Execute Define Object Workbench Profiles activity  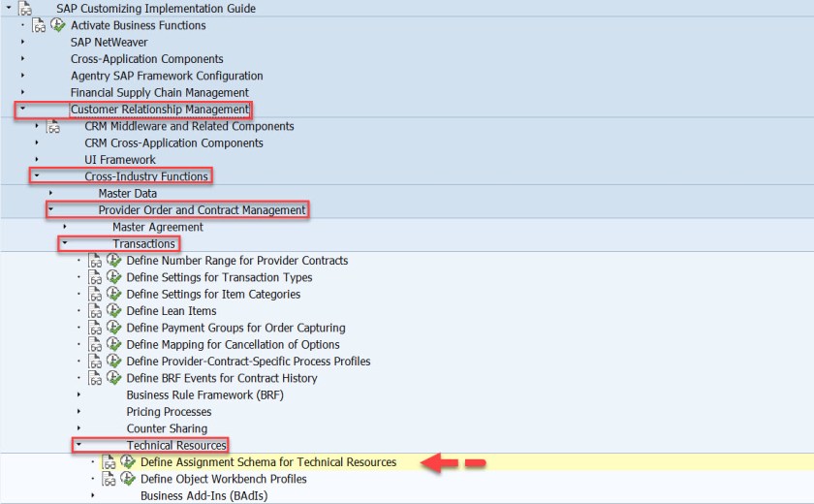pos(128,478)
